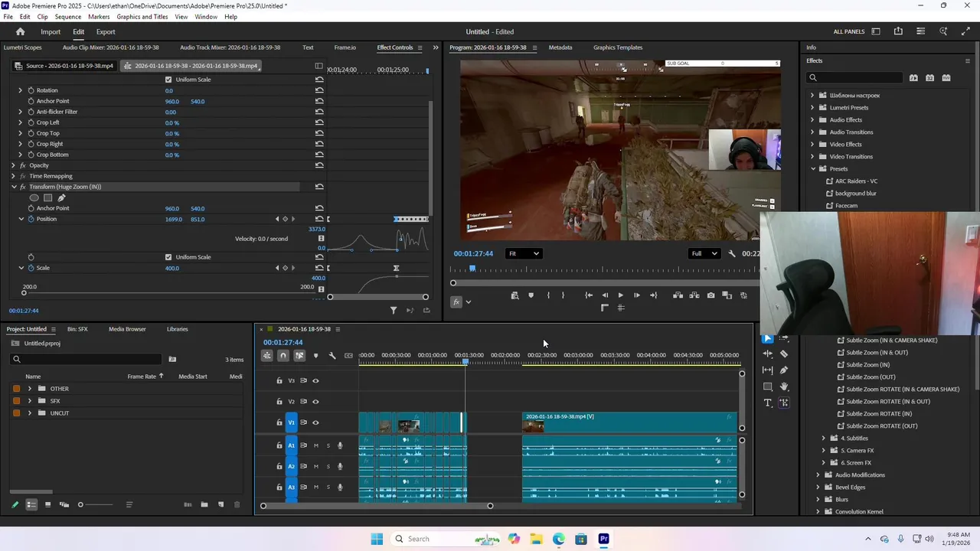Expand the Video Transitions folder
This screenshot has height=551, width=980.
pyautogui.click(x=812, y=157)
